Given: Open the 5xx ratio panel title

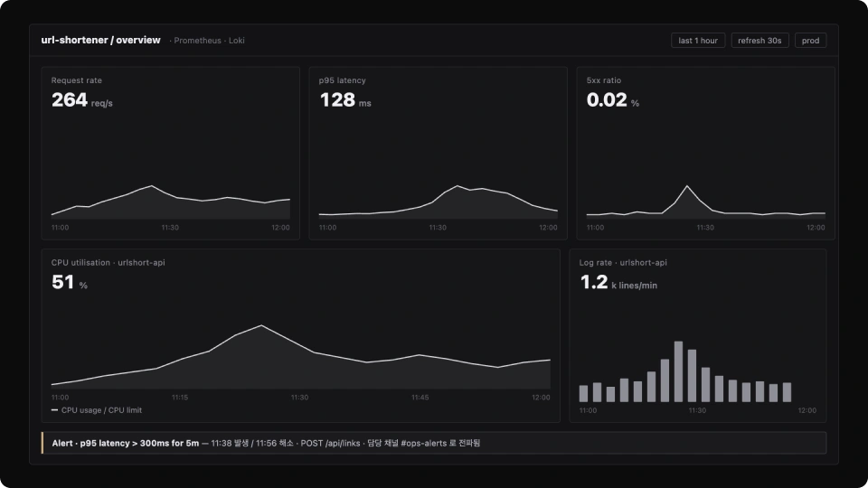Looking at the screenshot, I should click(603, 80).
